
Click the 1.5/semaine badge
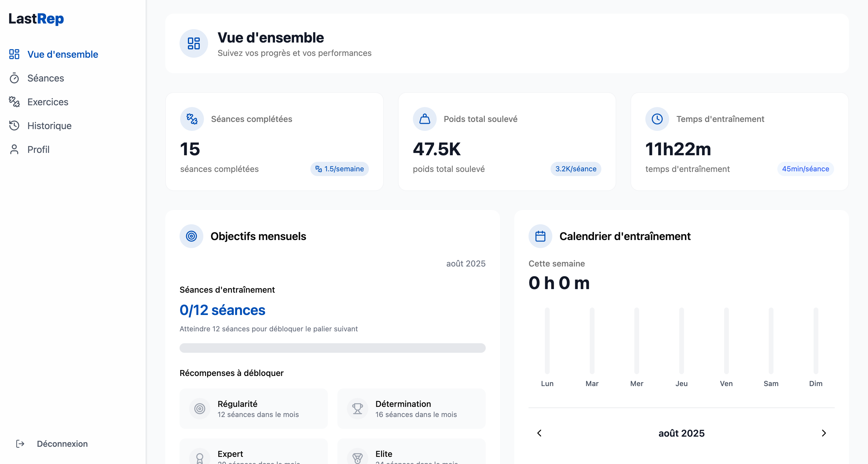coord(339,169)
